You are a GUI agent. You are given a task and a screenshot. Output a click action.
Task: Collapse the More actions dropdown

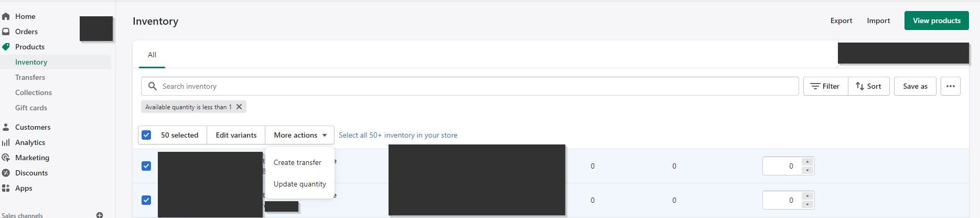click(x=300, y=135)
